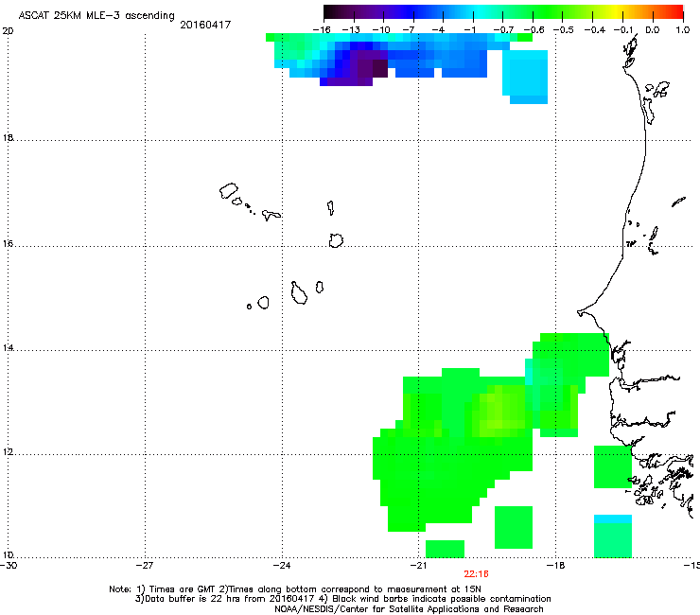This screenshot has height=615, width=700.
Task: Click the dark purple end of the color bar
Action: [x=331, y=12]
